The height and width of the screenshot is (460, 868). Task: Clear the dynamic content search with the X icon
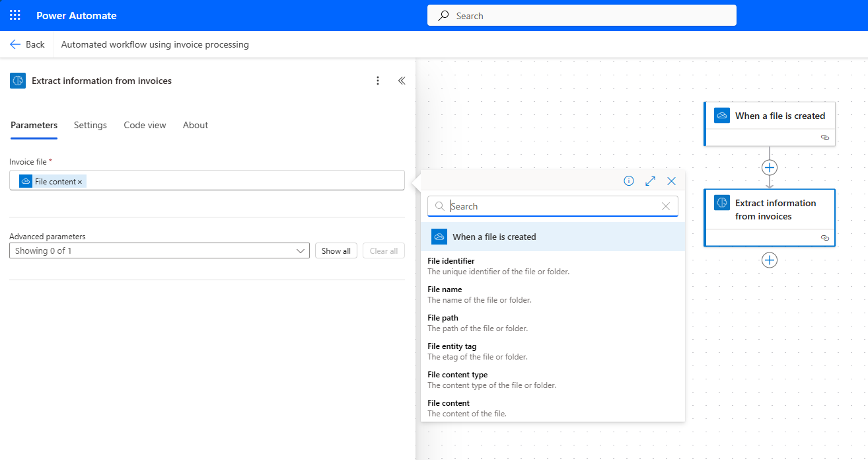click(x=665, y=206)
